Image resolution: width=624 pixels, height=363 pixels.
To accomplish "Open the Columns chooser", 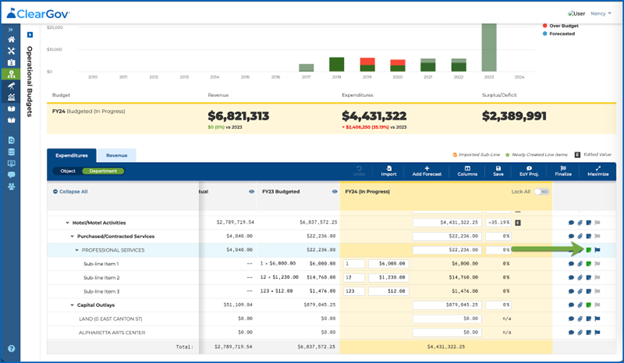I will click(x=467, y=171).
